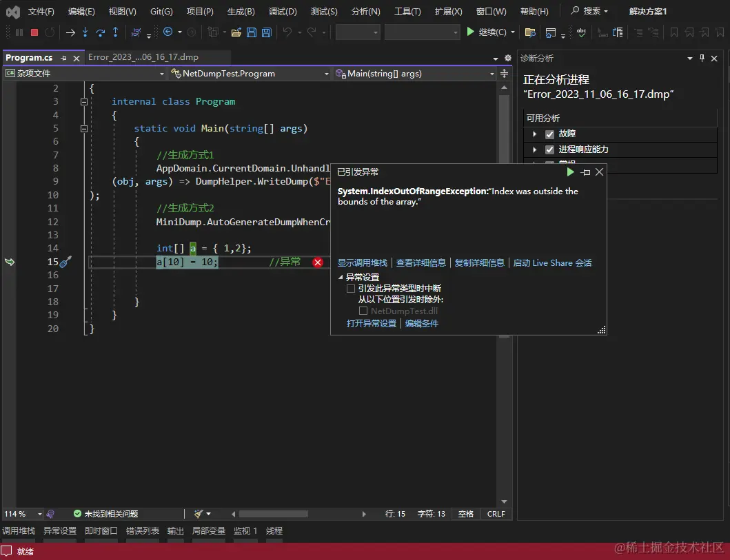Switch to the Error_2023 dump file tab
This screenshot has width=730, height=560.
point(143,58)
